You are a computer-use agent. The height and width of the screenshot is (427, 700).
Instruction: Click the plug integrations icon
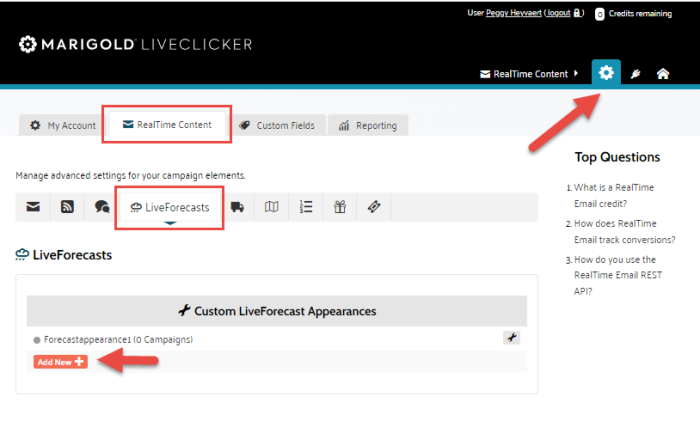tap(636, 74)
